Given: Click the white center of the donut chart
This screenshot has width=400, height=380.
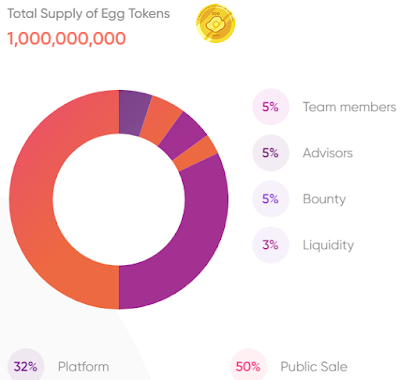Looking at the screenshot, I should point(119,199).
